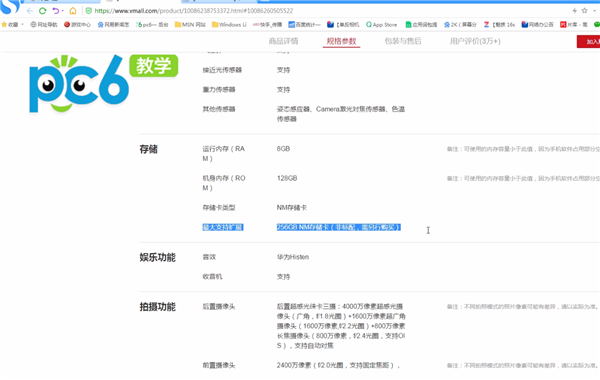Switch to the 商品详情 tab

[x=284, y=41]
